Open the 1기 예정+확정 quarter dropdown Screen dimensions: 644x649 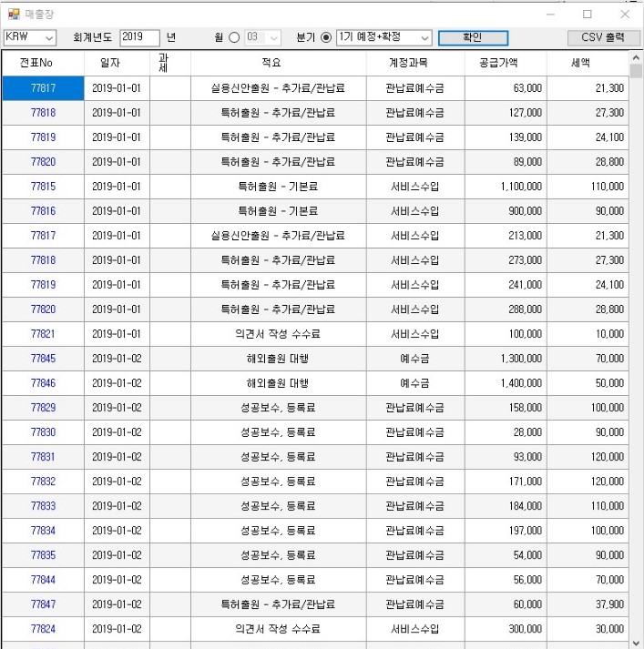(383, 37)
